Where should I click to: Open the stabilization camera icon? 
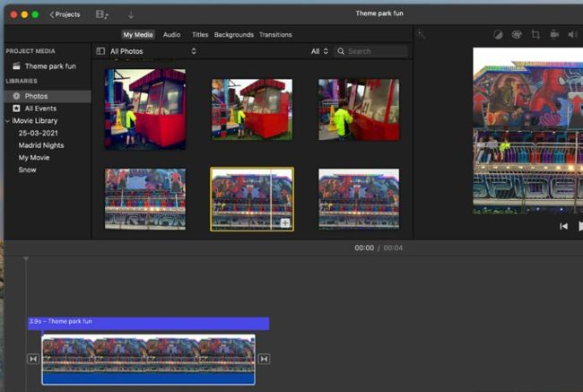(554, 34)
